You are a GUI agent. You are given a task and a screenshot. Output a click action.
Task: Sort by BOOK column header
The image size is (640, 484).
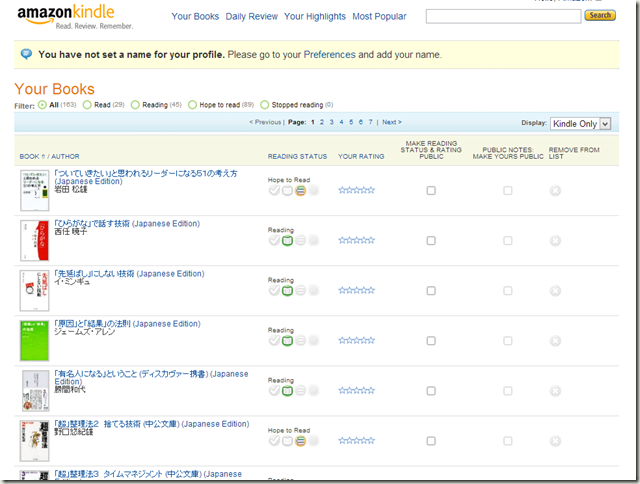tap(29, 156)
